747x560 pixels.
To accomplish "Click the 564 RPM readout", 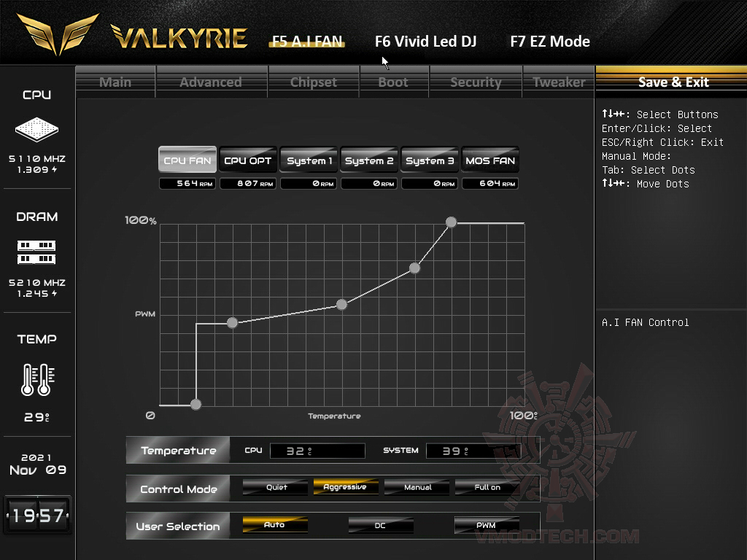I will coord(187,183).
